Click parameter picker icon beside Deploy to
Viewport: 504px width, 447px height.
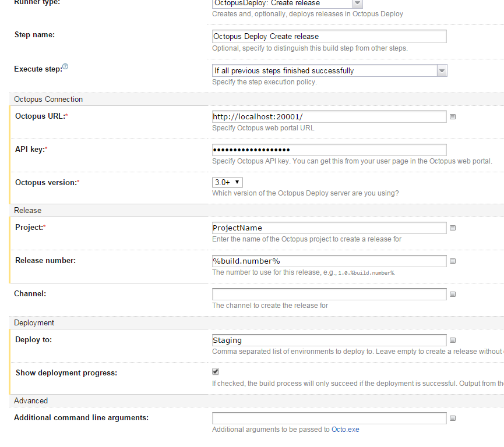(453, 340)
